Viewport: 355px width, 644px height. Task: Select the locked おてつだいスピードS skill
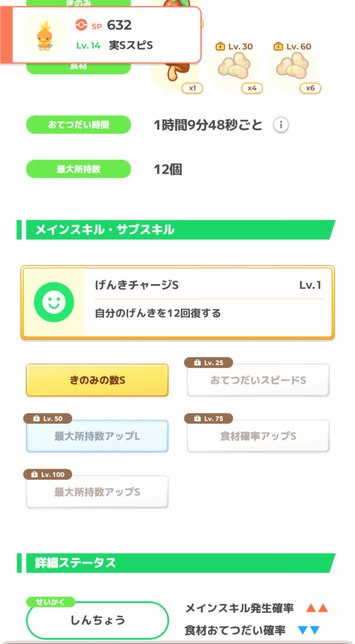point(258,380)
